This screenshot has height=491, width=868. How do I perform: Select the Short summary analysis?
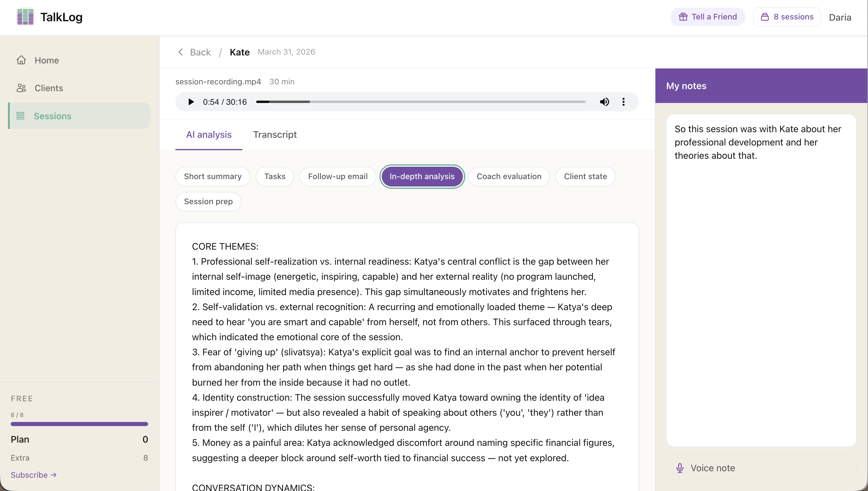(x=212, y=176)
